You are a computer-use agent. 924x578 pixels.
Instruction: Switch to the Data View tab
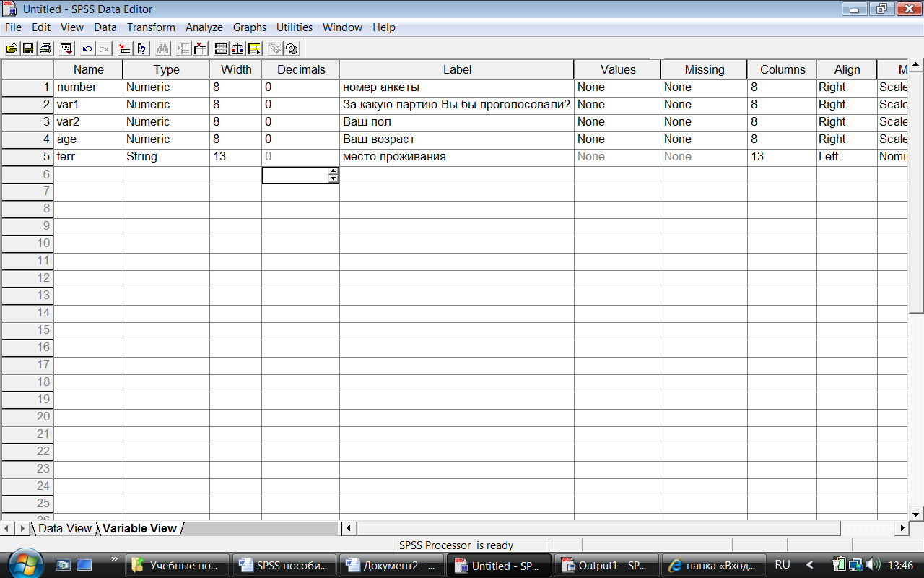click(x=64, y=528)
